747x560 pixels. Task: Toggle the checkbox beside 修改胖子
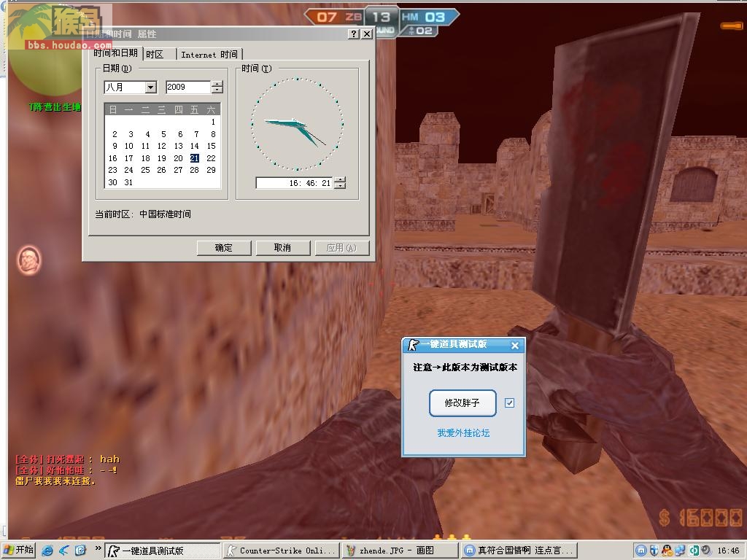509,402
